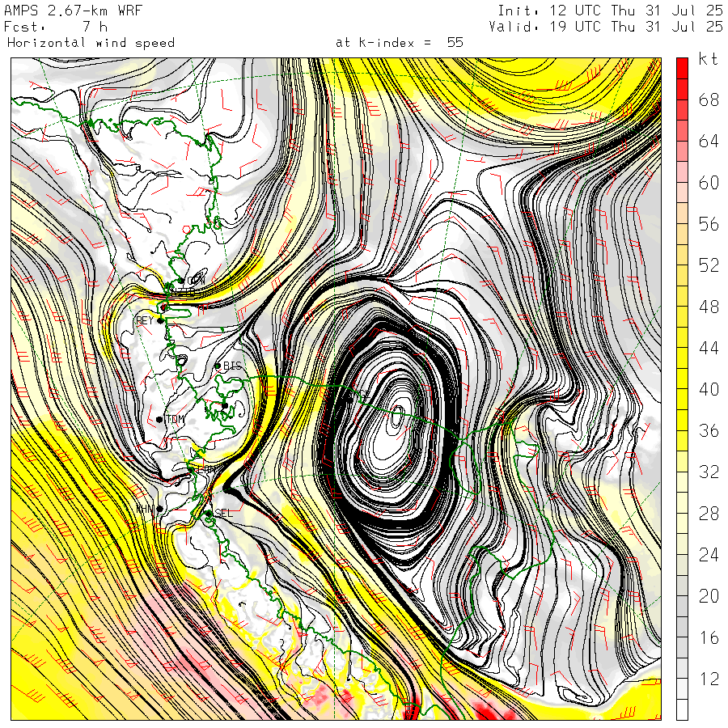Click the 60 value on the color scale
This screenshot has width=728, height=728.
(709, 183)
